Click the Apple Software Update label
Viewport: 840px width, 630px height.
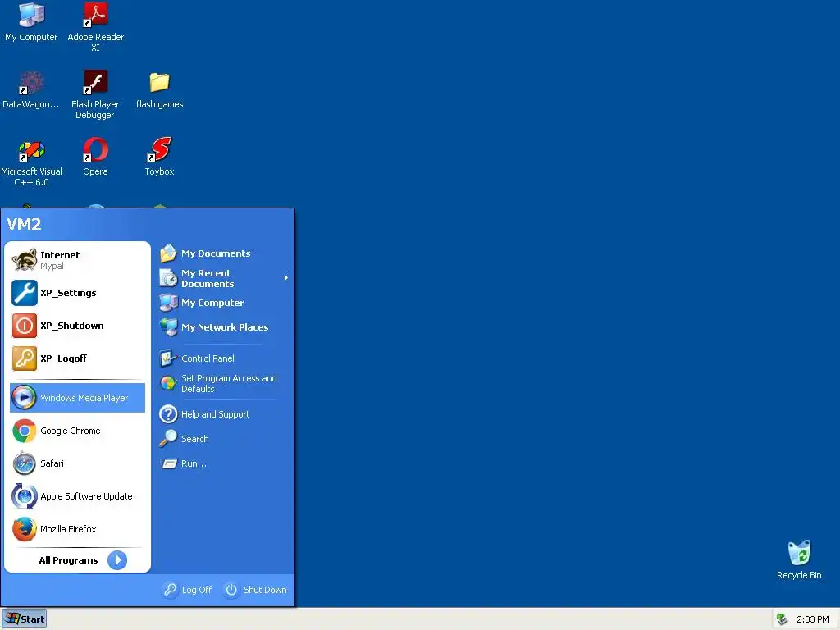(86, 496)
